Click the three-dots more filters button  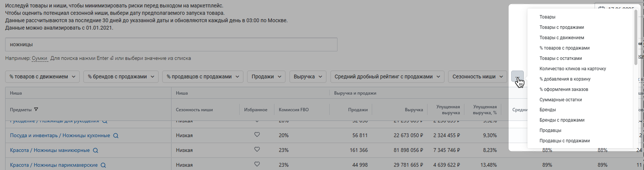[517, 76]
